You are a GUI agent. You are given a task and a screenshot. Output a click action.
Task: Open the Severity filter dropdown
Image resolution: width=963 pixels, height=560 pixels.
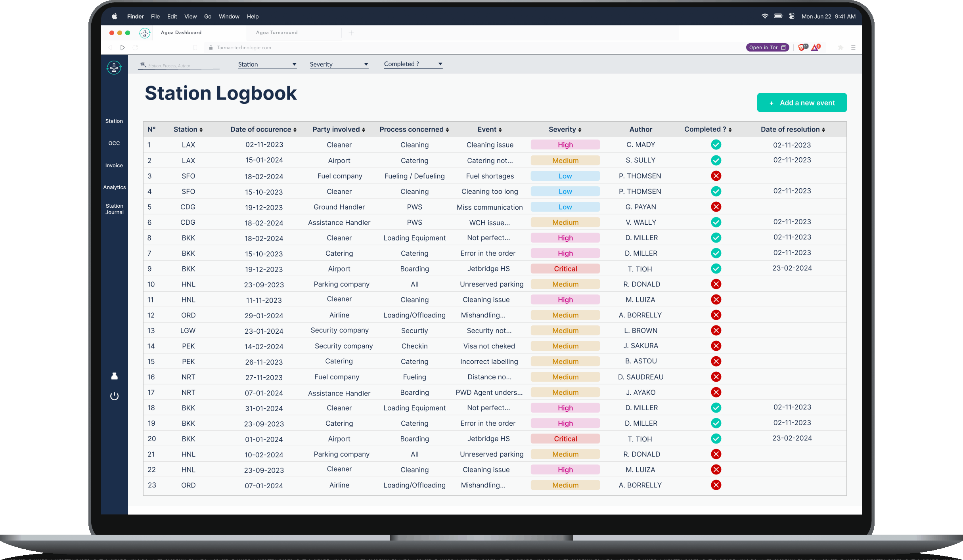tap(339, 64)
